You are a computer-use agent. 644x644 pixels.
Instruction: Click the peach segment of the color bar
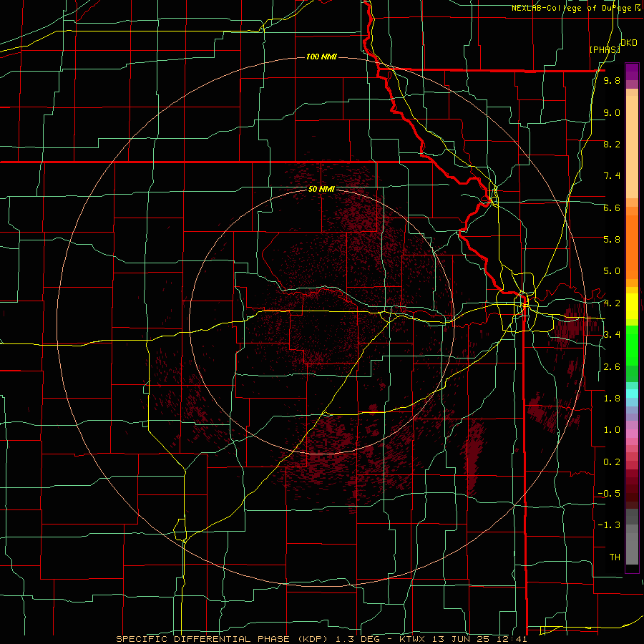(632, 148)
